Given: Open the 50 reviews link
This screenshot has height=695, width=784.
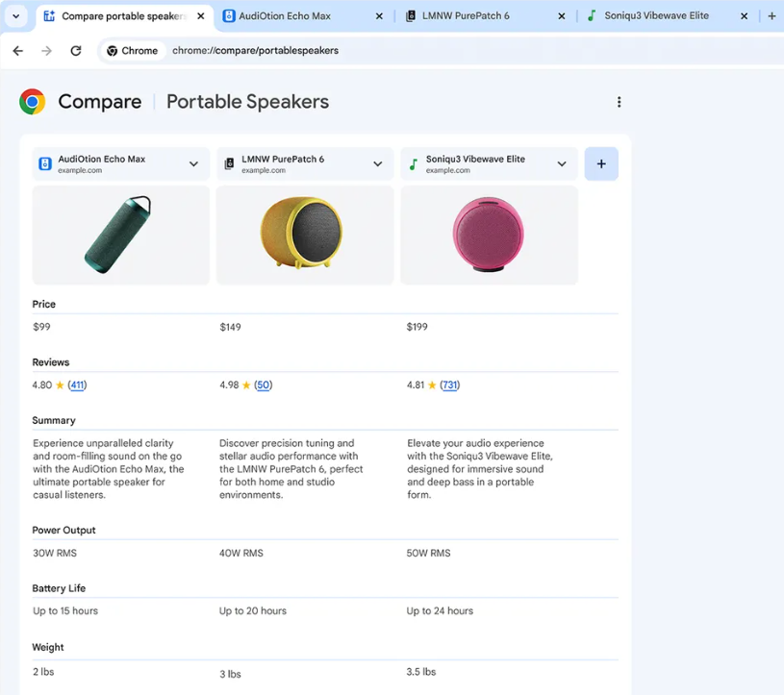Looking at the screenshot, I should click(x=263, y=385).
